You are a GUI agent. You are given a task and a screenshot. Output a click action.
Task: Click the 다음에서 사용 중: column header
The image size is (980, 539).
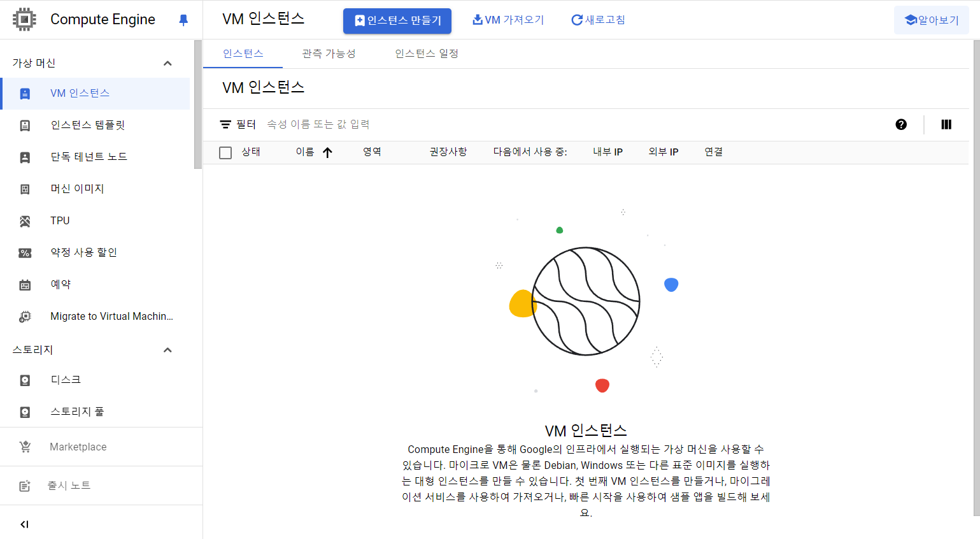coord(530,152)
